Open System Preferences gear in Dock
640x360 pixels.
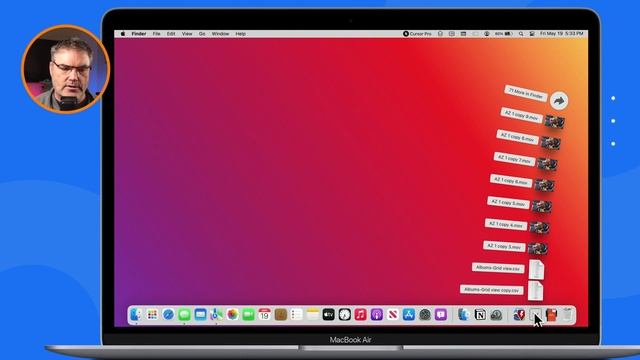point(425,315)
